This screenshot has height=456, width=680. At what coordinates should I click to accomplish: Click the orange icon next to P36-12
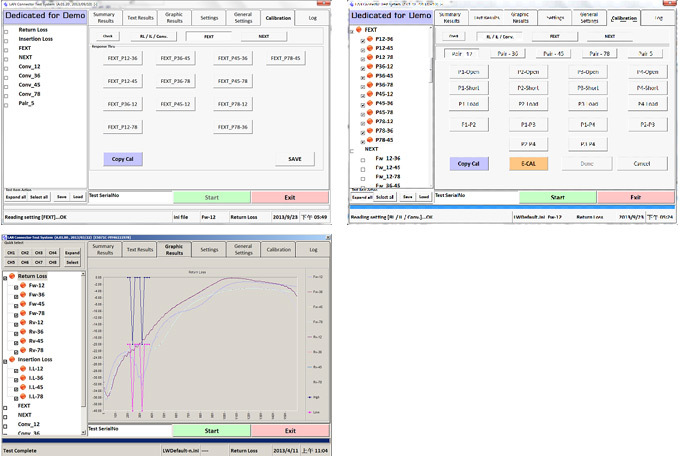(x=369, y=67)
